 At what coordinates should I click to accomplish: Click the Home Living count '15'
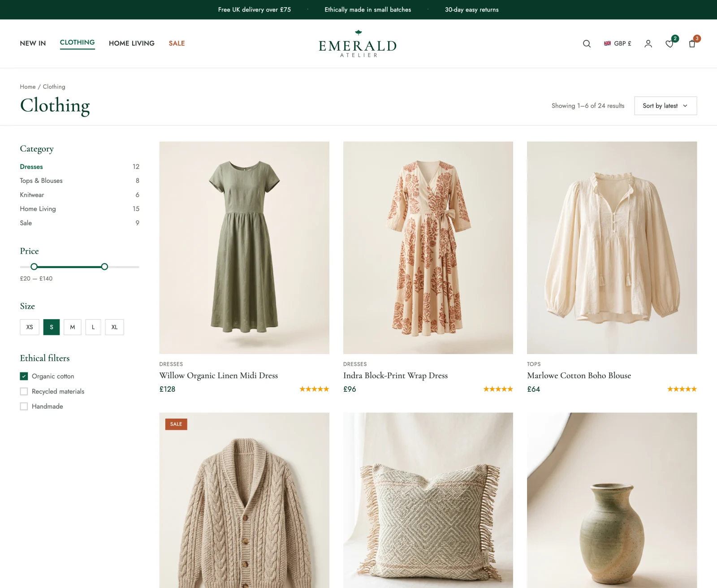(136, 209)
